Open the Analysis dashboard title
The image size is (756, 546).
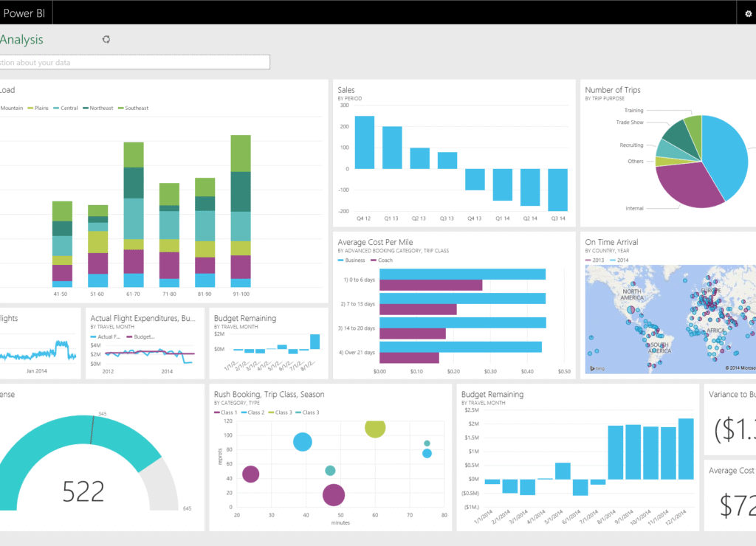click(21, 40)
